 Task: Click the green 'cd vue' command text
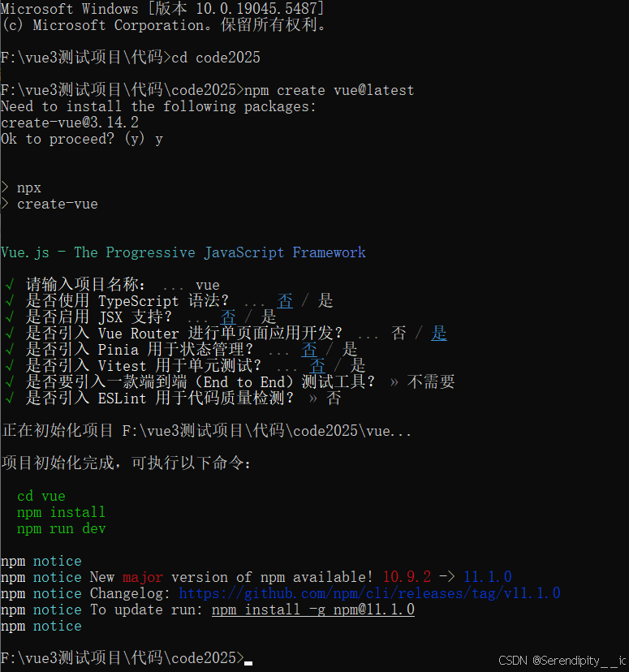point(41,496)
